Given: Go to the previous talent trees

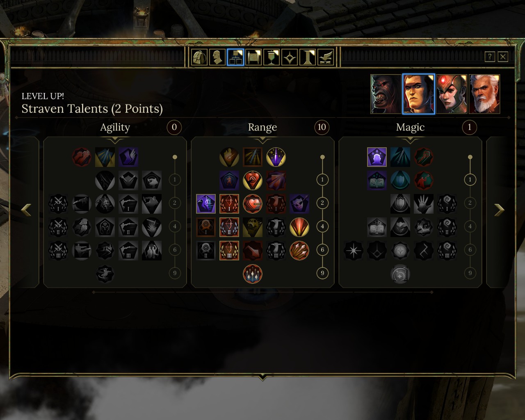Looking at the screenshot, I should (26, 210).
